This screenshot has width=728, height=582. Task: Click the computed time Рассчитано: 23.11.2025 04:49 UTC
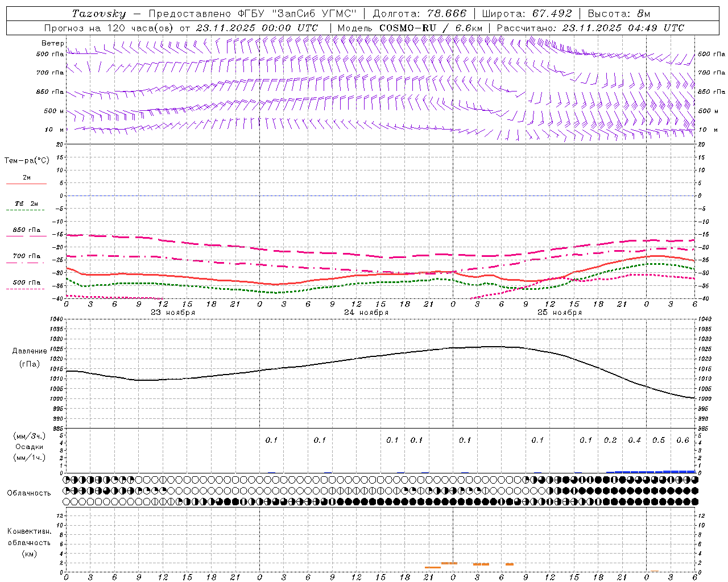coord(590,28)
